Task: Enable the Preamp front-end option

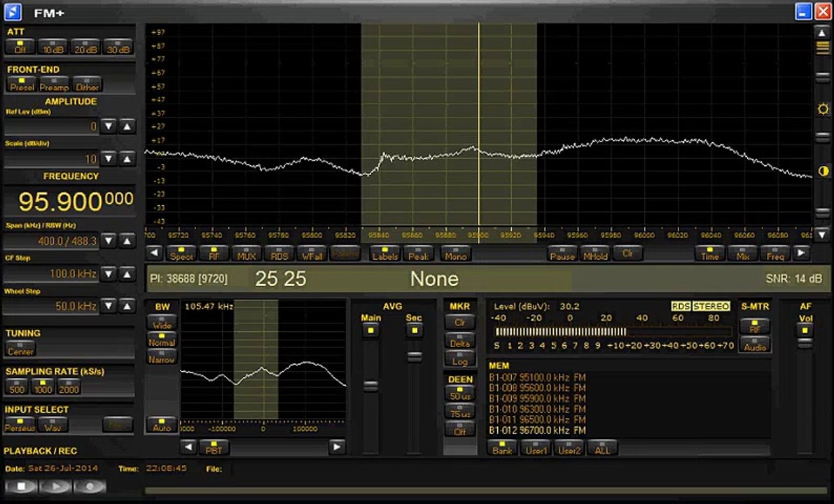Action: coord(54,84)
